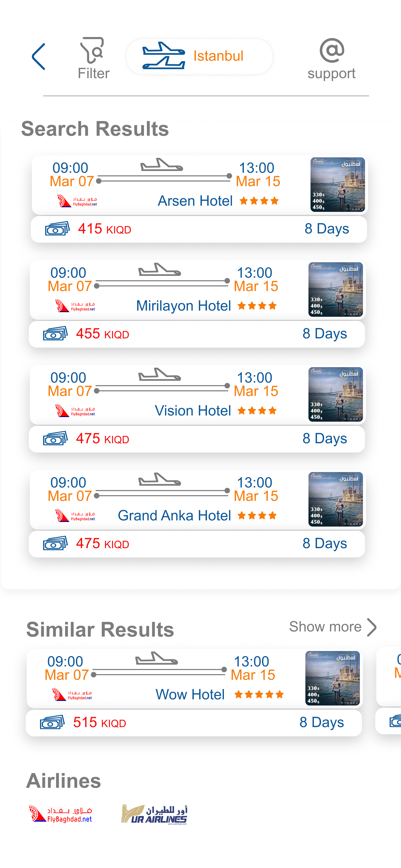Expand similar results with Show more chevron
This screenshot has height=868, width=401.
coord(371,627)
